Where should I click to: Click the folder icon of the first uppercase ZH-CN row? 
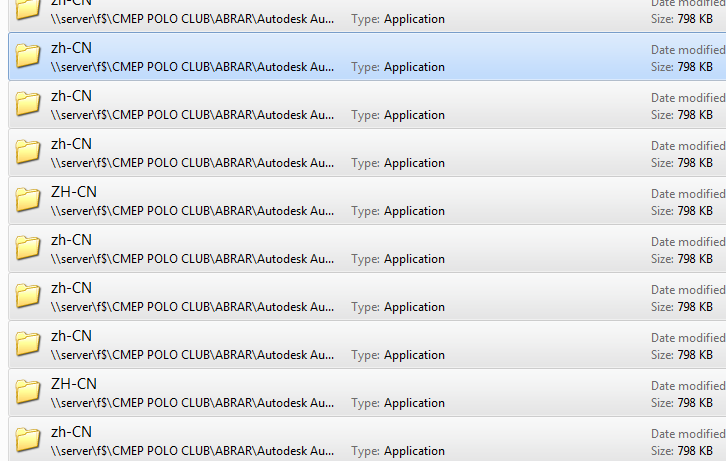28,200
